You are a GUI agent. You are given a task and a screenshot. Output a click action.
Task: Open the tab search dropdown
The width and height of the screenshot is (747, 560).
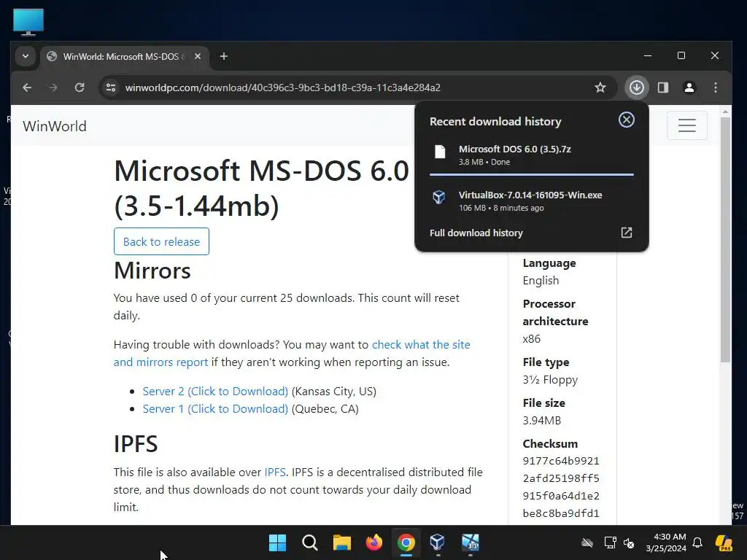pyautogui.click(x=26, y=56)
